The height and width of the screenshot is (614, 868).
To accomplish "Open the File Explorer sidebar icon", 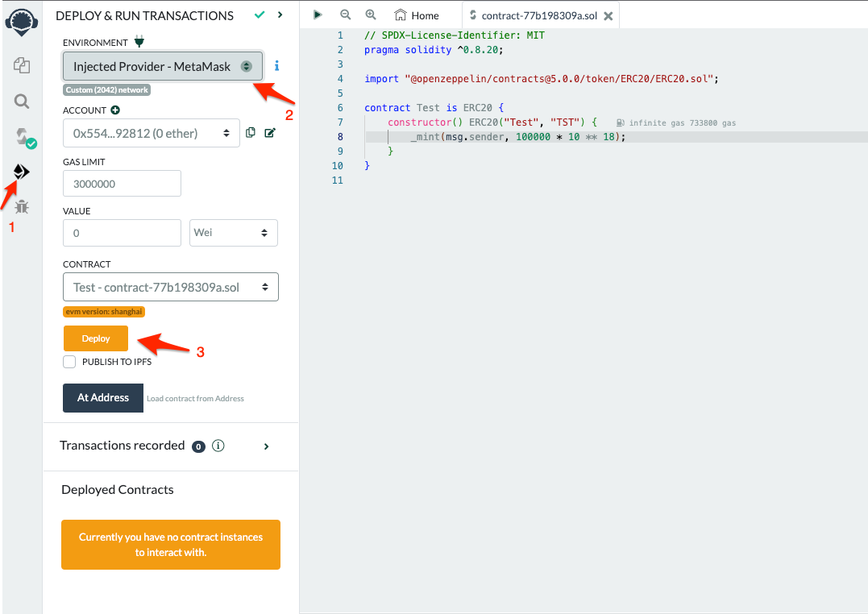I will click(22, 66).
